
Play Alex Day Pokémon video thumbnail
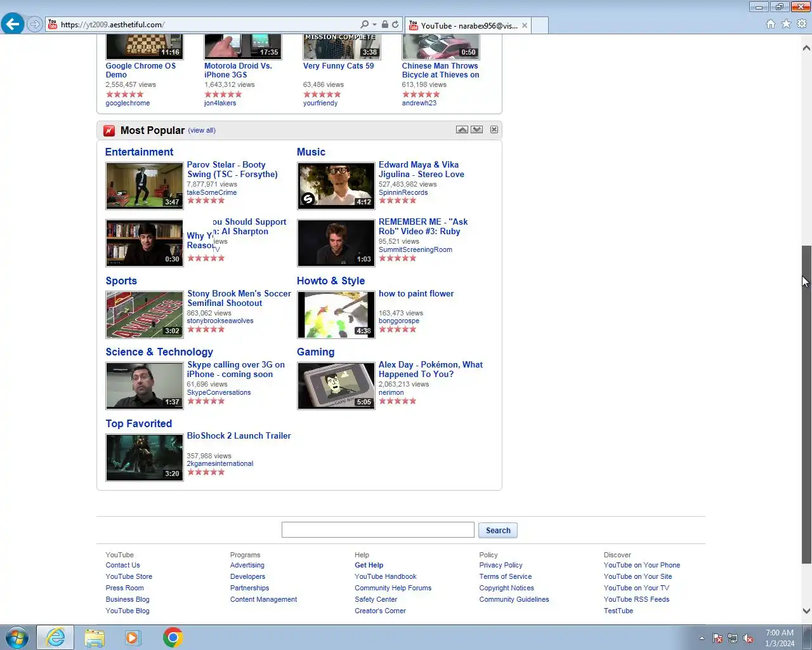pyautogui.click(x=336, y=386)
